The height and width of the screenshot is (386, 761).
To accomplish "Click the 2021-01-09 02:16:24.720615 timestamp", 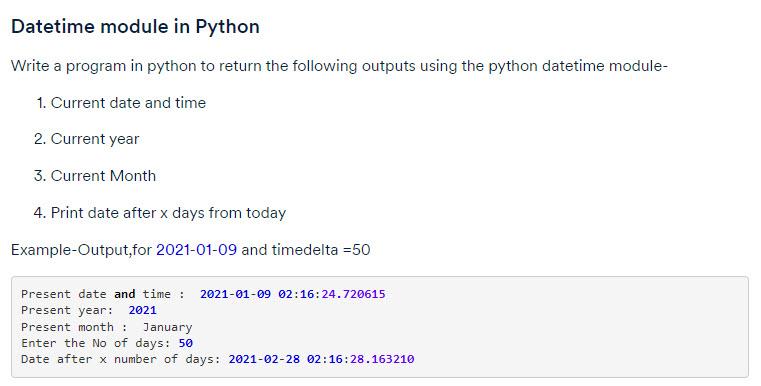I will (x=293, y=294).
